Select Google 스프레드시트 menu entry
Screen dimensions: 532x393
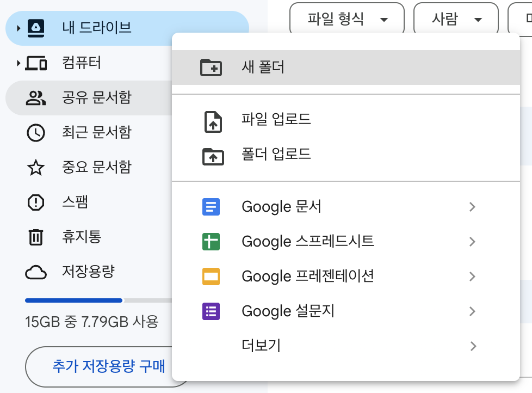point(346,242)
